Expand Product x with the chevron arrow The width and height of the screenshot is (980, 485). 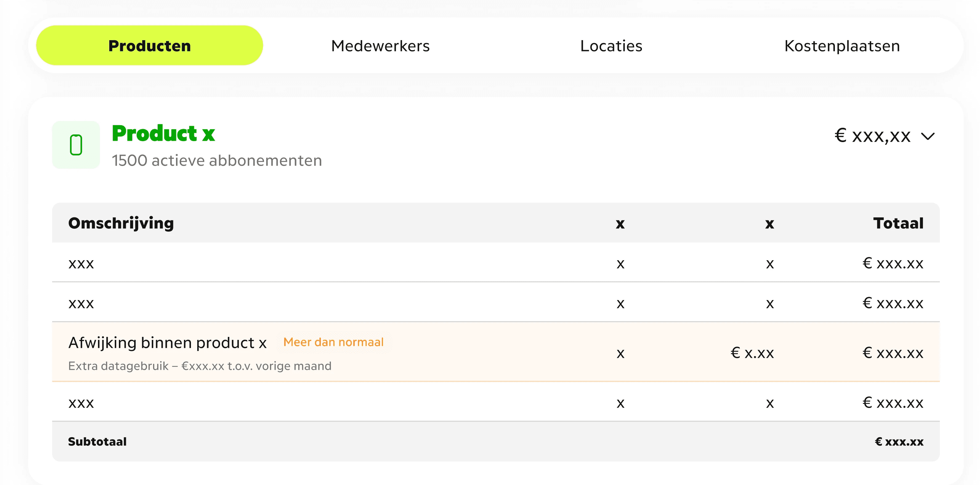click(x=928, y=136)
